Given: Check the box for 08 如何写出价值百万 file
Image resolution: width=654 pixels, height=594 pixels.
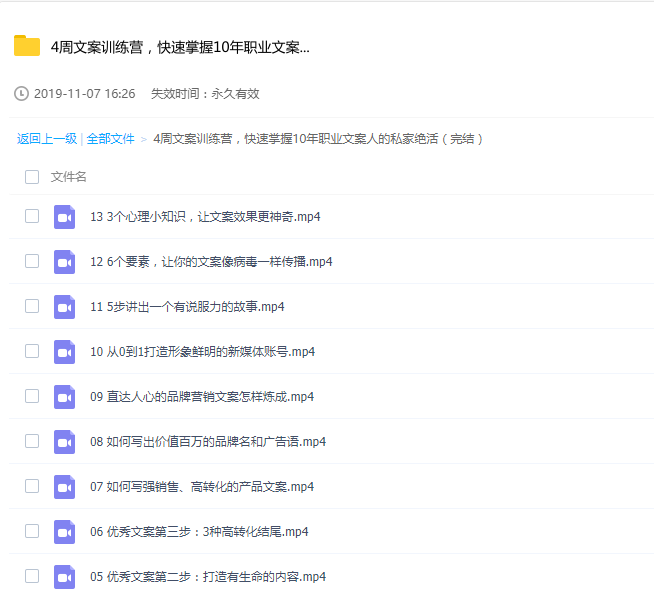Looking at the screenshot, I should pyautogui.click(x=32, y=441).
